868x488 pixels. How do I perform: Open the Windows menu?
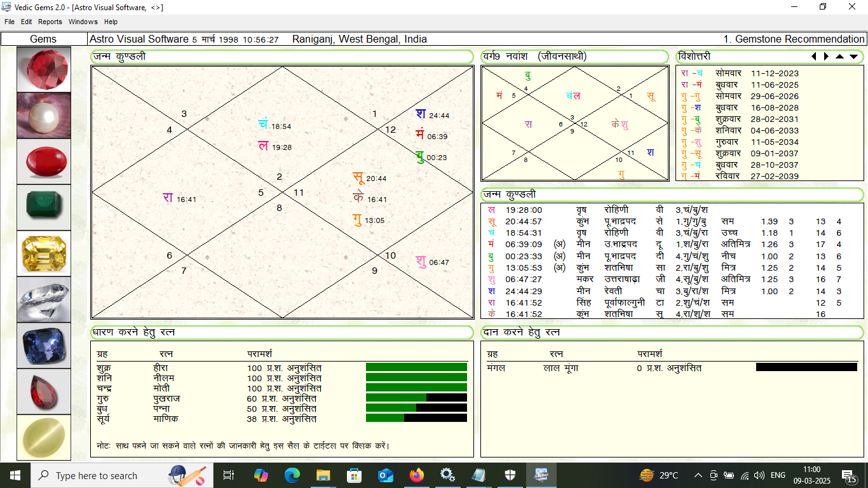(x=83, y=22)
